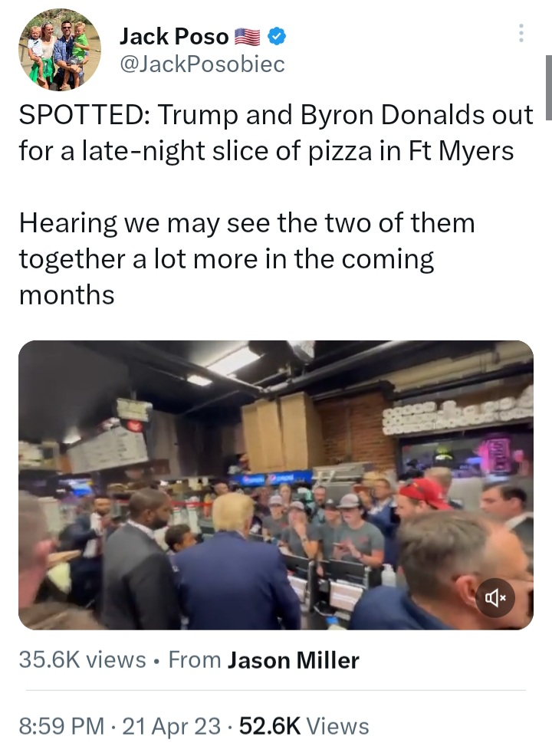Unmute the video with the speaker icon
Viewport: 552px width, 756px height.
495,598
